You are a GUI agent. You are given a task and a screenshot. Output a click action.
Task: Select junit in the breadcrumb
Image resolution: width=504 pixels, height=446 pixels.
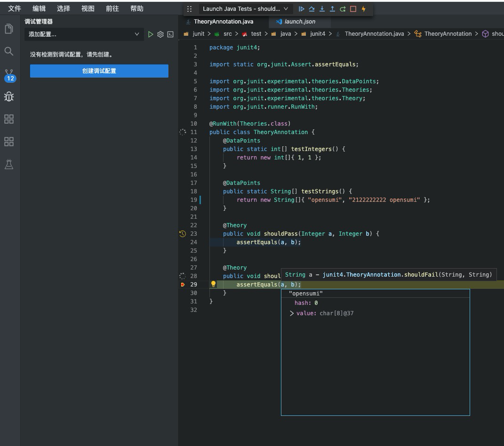point(198,34)
